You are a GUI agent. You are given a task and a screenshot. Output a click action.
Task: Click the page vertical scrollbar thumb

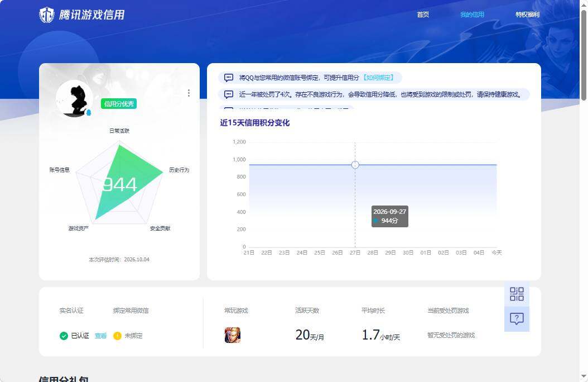tap(584, 55)
